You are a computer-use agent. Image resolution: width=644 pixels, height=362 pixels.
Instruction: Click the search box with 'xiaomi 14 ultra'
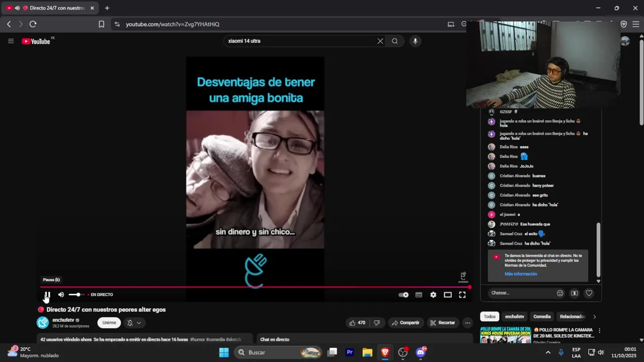302,41
